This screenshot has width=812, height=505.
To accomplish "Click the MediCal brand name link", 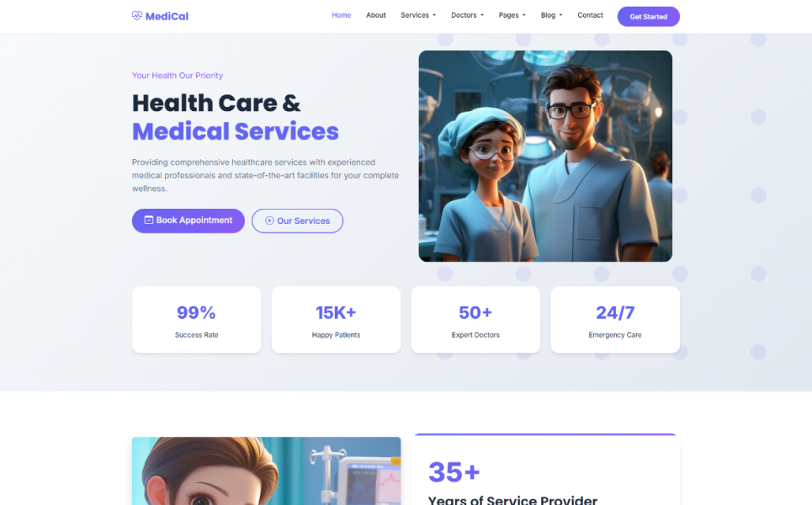I will (x=167, y=16).
